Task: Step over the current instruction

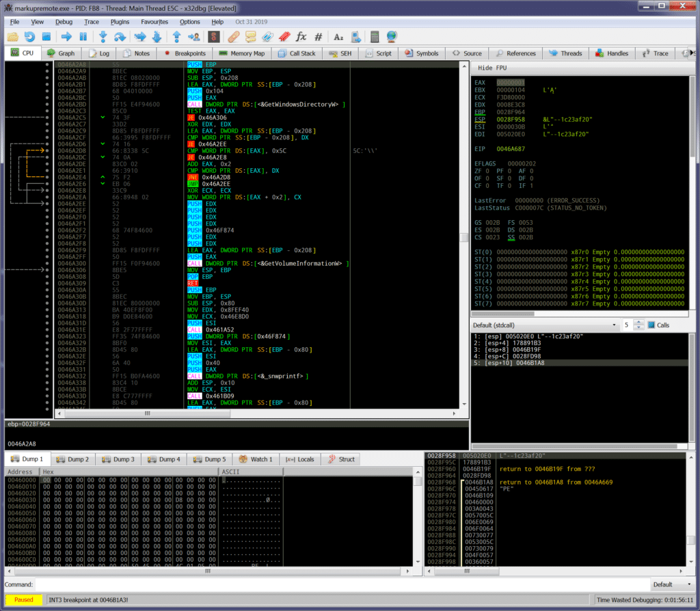Action: click(x=119, y=36)
